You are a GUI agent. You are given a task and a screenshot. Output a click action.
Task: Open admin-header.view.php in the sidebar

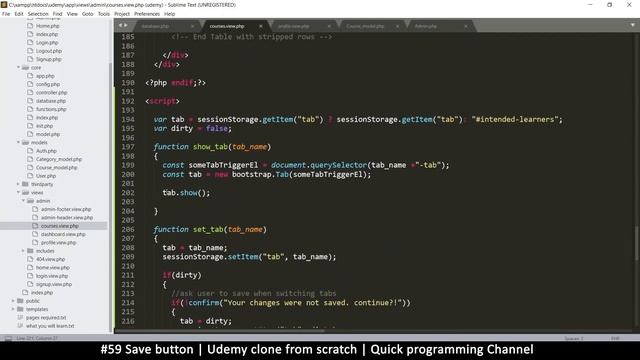pyautogui.click(x=67, y=218)
